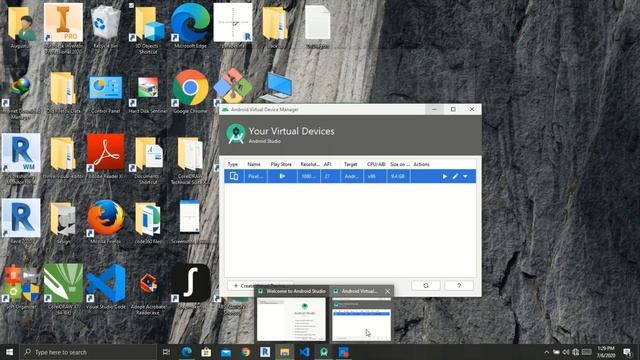640x360 pixels.
Task: Select Mozilla Firefox desktop shortcut
Action: click(105, 222)
